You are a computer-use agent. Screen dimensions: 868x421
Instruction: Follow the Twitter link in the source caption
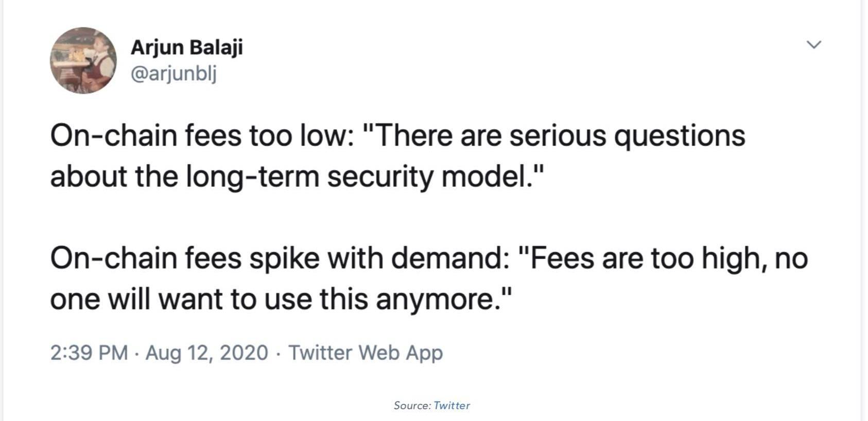click(452, 406)
